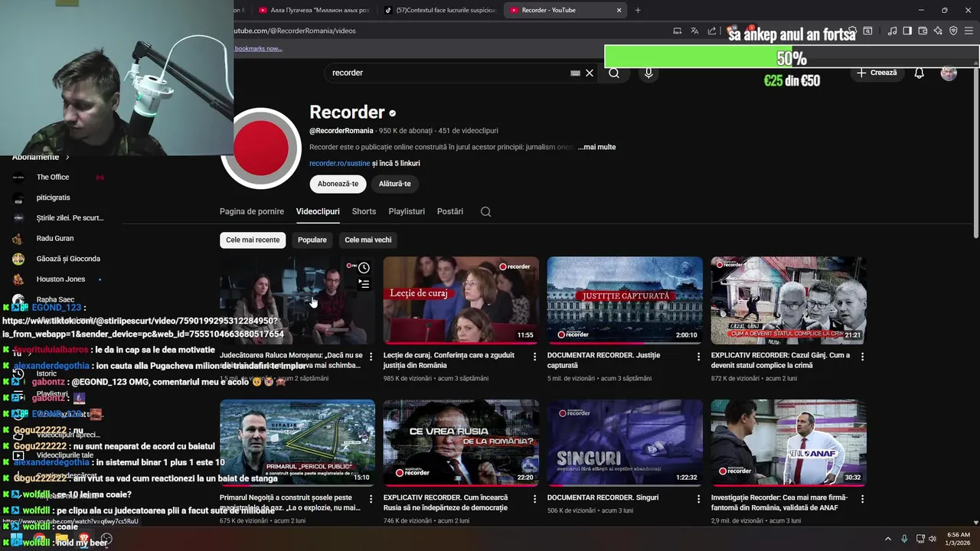Click the volume icon in system tray
Screen dimensions: 980x551
tap(933, 539)
